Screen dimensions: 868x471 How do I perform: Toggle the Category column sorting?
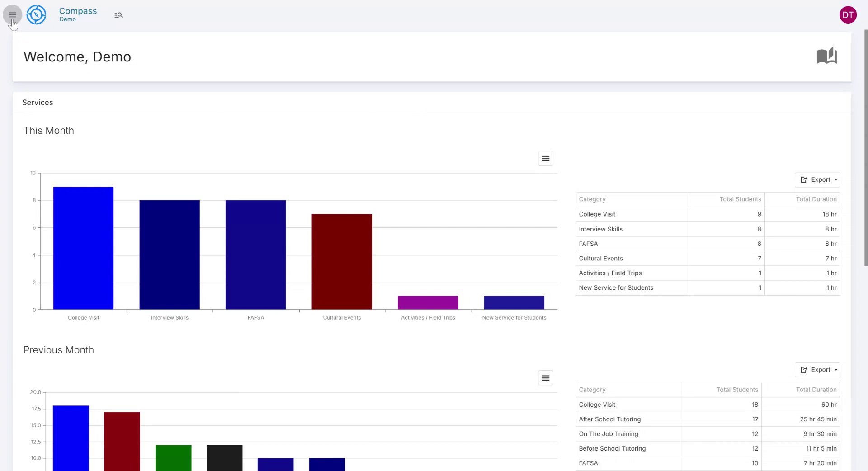[x=592, y=199]
